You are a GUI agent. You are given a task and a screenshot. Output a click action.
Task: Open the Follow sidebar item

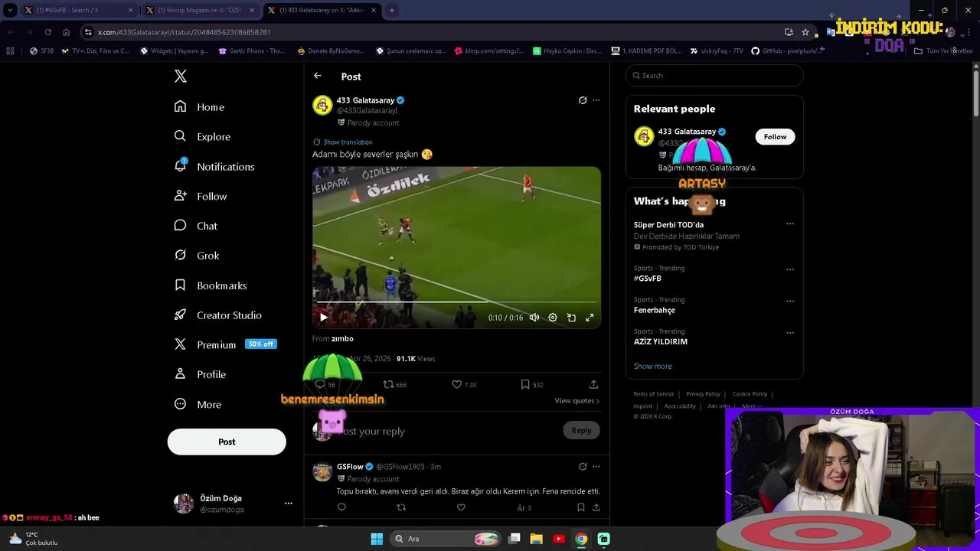tap(201, 196)
